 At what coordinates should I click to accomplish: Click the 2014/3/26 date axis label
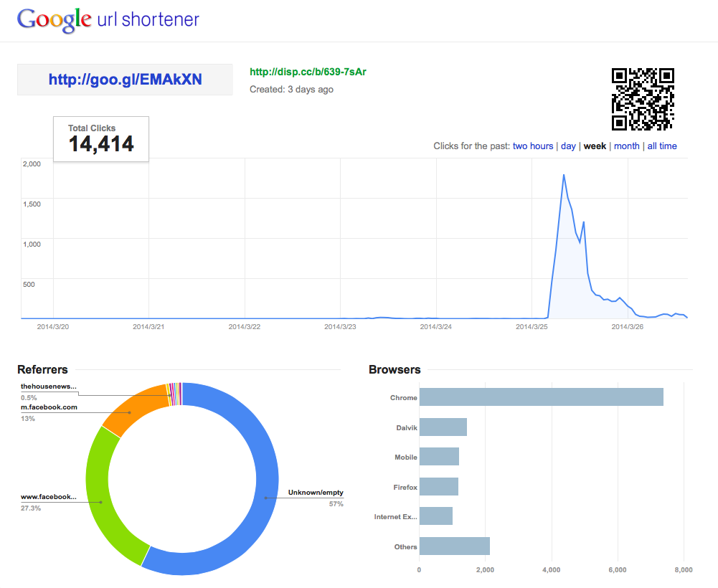tap(628, 326)
